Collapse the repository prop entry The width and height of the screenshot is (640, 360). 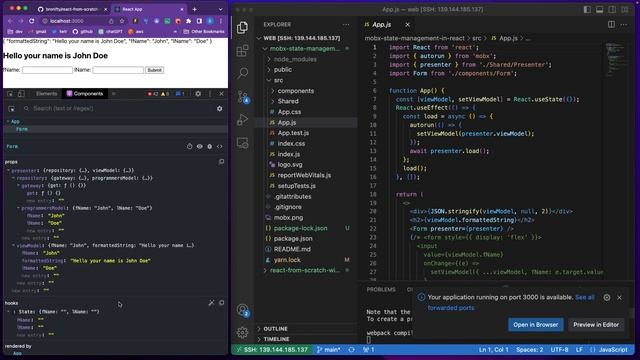point(13,178)
